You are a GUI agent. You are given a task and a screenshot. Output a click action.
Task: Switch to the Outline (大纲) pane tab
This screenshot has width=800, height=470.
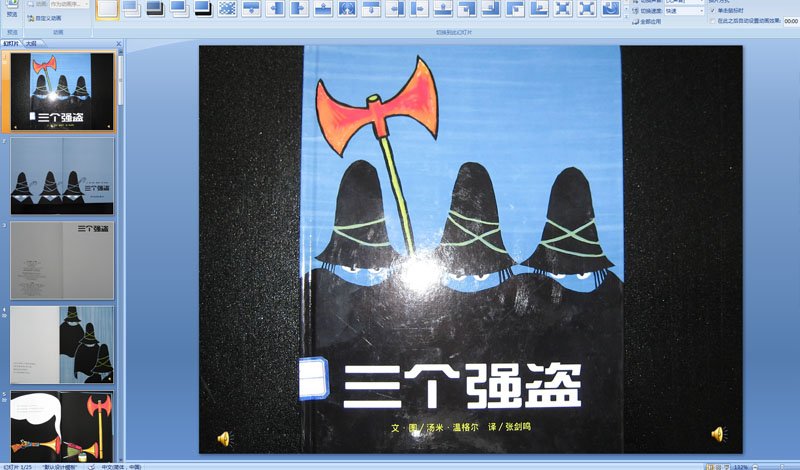pos(31,44)
